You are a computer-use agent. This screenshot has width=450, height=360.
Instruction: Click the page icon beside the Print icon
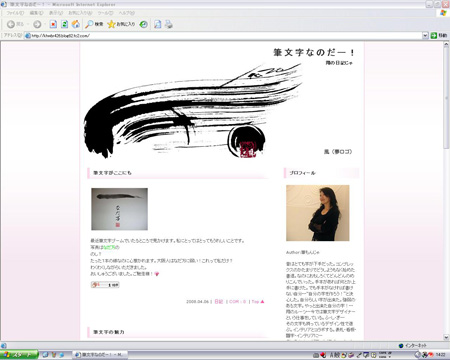[158, 24]
